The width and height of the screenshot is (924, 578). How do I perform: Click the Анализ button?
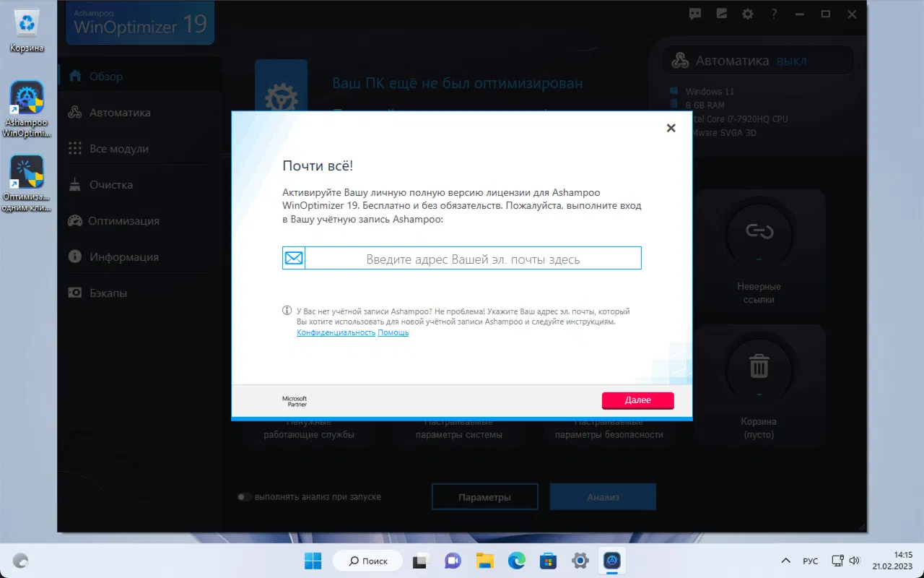pyautogui.click(x=603, y=497)
